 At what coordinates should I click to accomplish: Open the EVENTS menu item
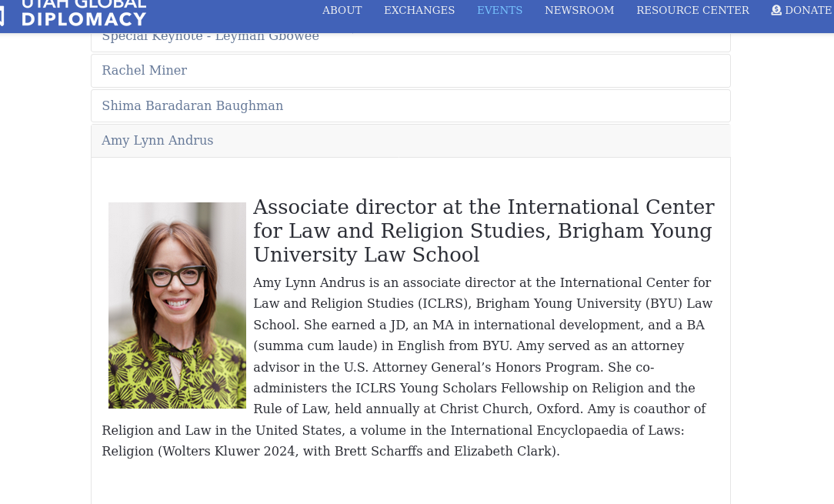click(499, 10)
